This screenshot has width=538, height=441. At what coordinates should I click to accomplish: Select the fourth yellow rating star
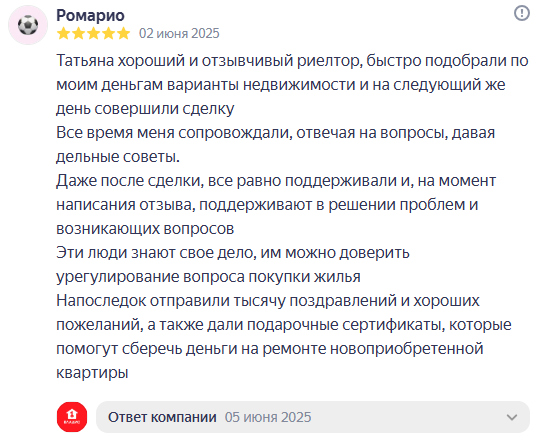(x=108, y=34)
